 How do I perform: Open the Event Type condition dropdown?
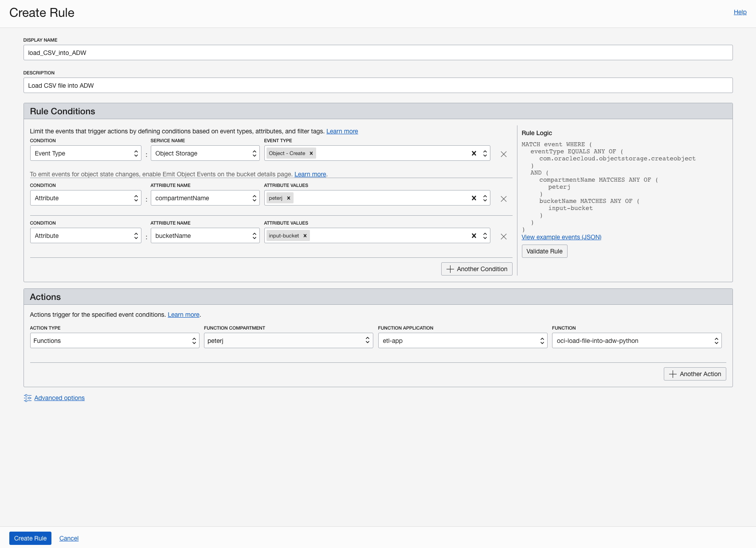coord(86,153)
